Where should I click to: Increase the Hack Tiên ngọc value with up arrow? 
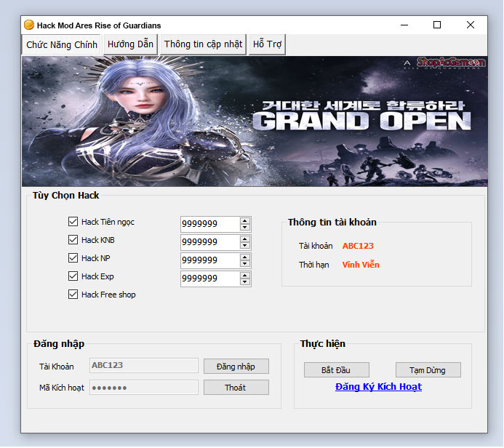[x=245, y=220]
